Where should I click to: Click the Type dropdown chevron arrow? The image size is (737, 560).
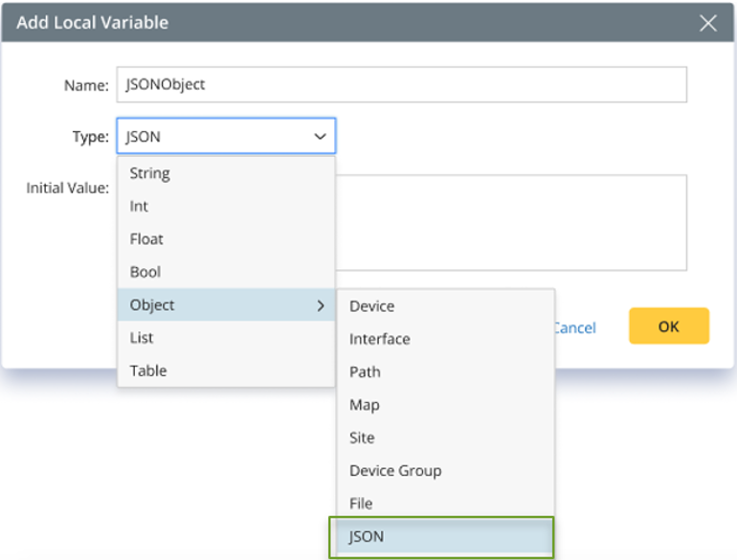point(320,137)
